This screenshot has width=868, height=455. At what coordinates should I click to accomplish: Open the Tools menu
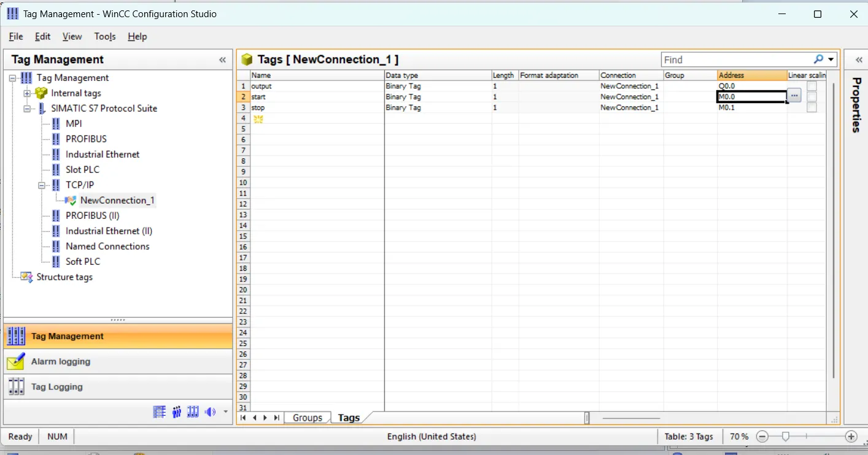(x=105, y=37)
